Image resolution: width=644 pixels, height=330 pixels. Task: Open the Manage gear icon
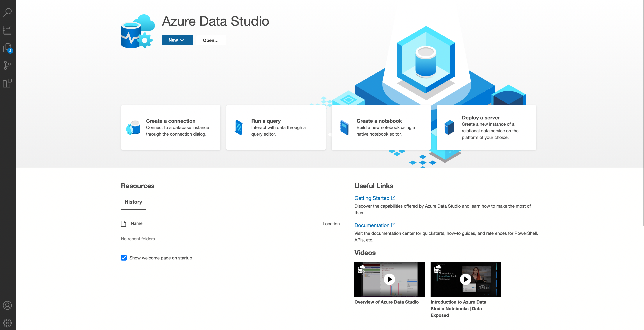tap(8, 323)
